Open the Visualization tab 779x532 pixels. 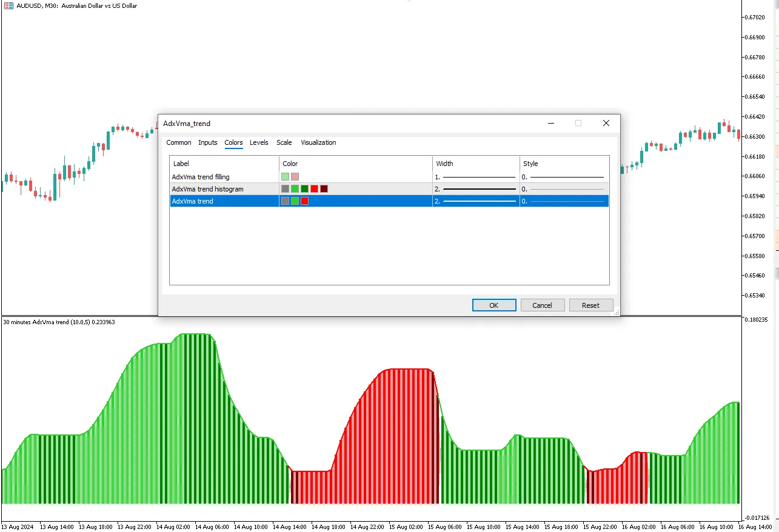click(x=318, y=142)
